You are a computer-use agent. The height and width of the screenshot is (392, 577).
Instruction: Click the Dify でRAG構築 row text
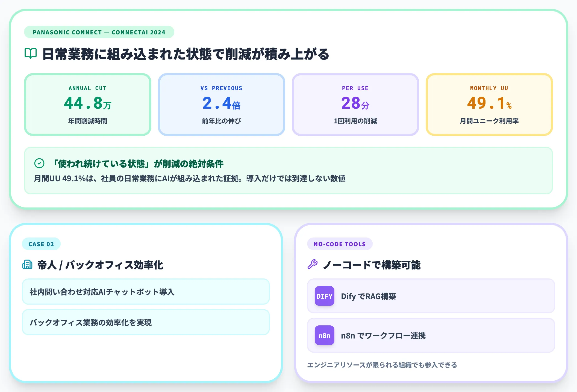(369, 296)
